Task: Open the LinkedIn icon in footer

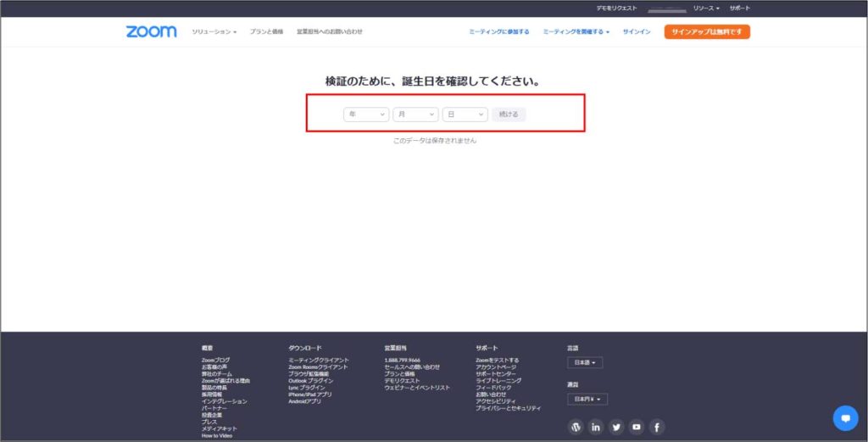Action: (x=596, y=427)
